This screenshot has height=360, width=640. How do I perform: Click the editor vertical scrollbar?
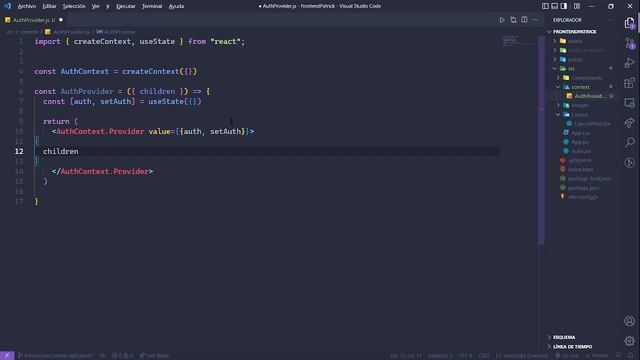click(x=542, y=140)
